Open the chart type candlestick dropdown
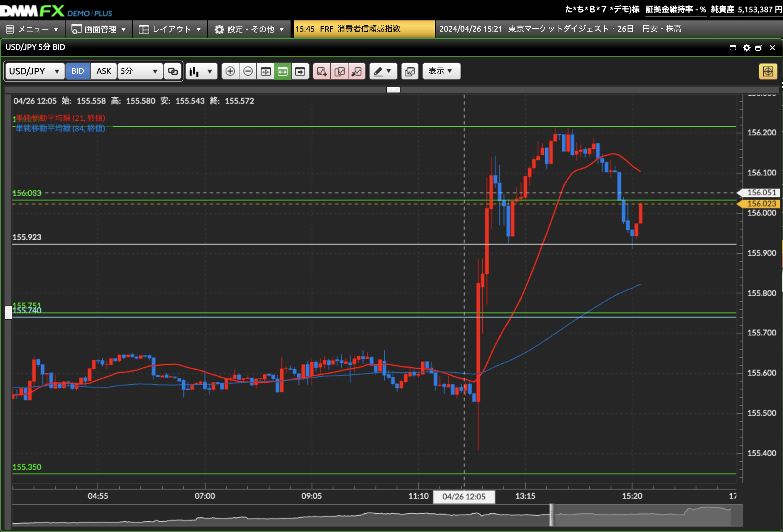The image size is (783, 532). [x=201, y=71]
